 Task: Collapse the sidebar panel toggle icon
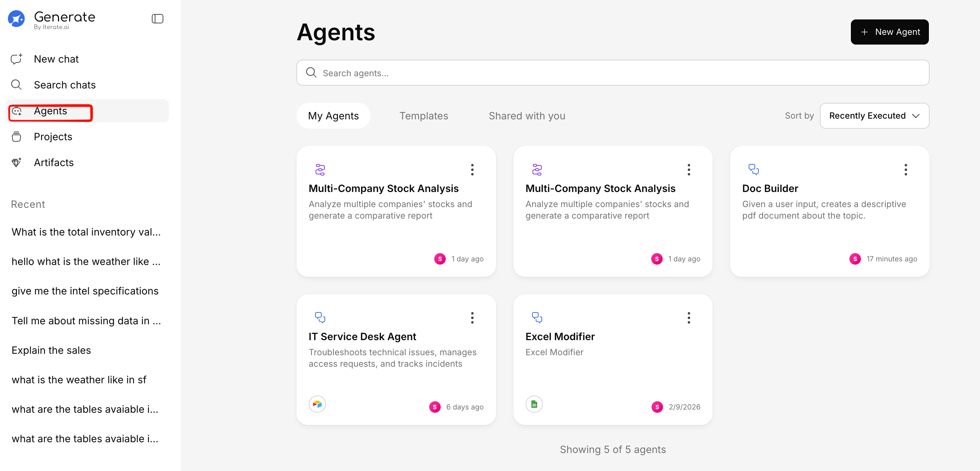[x=157, y=19]
